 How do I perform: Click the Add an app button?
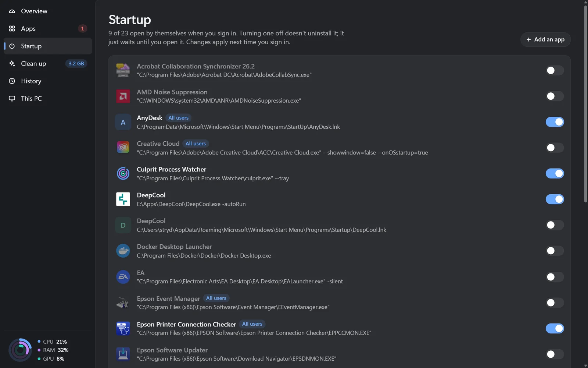[545, 39]
